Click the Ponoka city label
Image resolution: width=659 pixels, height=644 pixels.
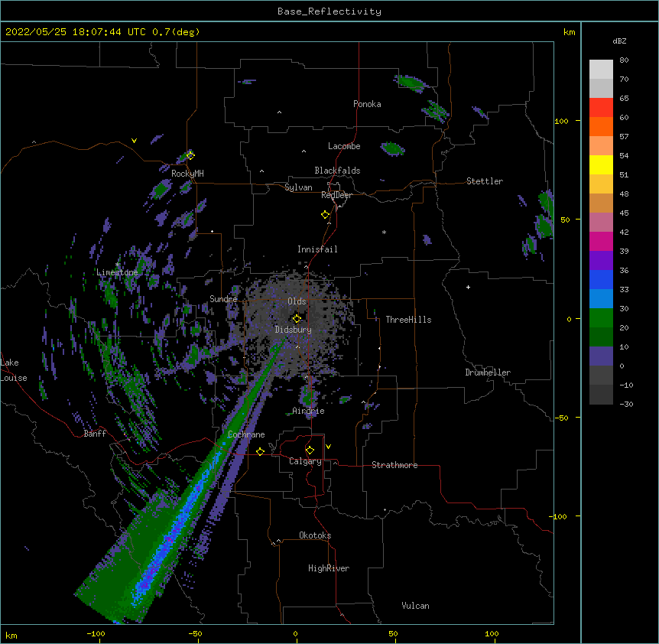tap(367, 104)
